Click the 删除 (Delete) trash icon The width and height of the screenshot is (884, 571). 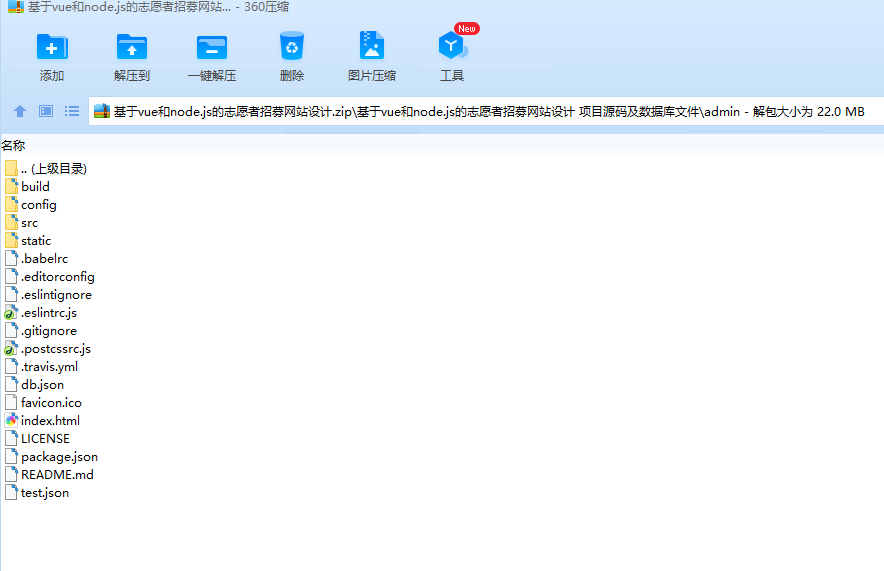tap(292, 46)
